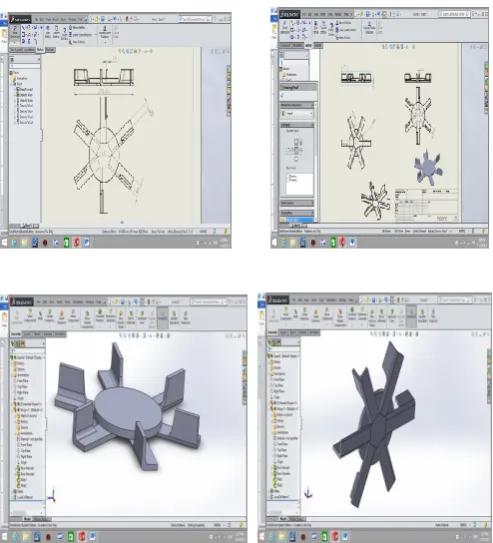This screenshot has width=493, height=543.
Task: Select the Fillet1 feature in the isometric assembly window tree
Action: (23, 480)
